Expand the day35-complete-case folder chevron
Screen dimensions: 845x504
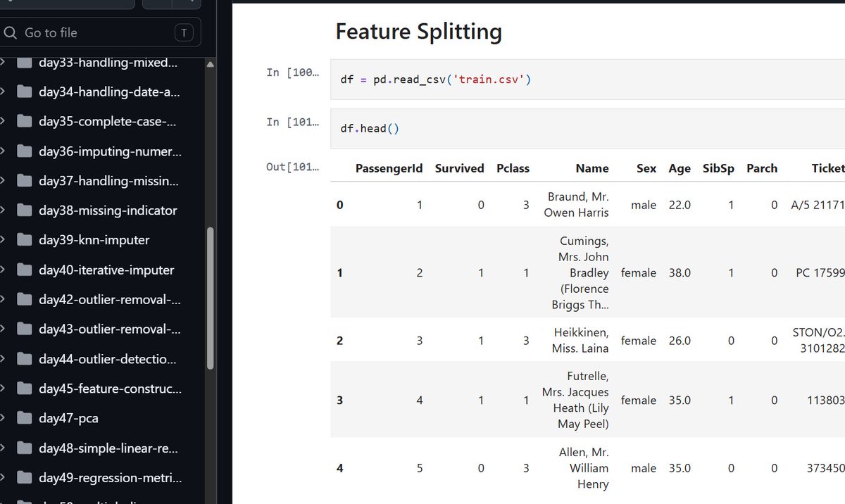(x=3, y=121)
